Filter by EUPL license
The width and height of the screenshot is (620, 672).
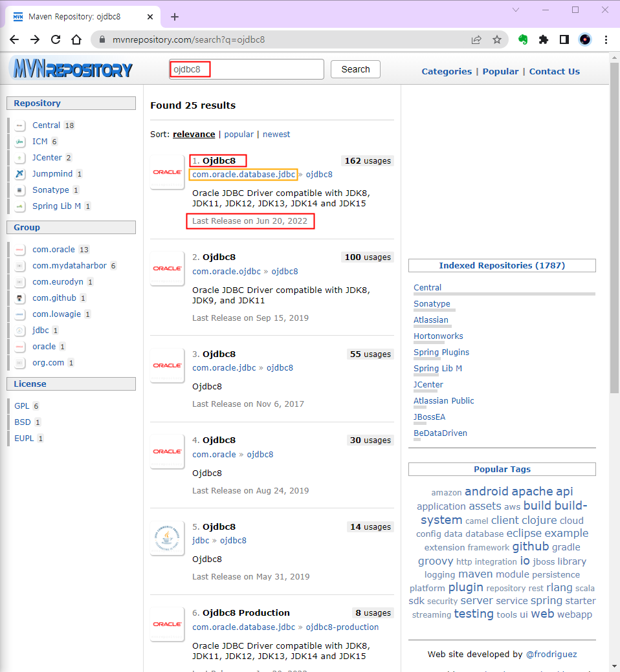tap(24, 439)
